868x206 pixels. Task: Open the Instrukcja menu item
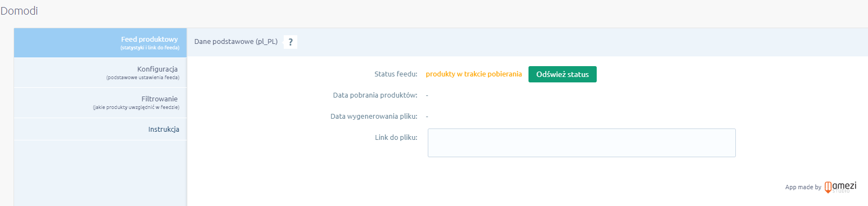[100, 129]
